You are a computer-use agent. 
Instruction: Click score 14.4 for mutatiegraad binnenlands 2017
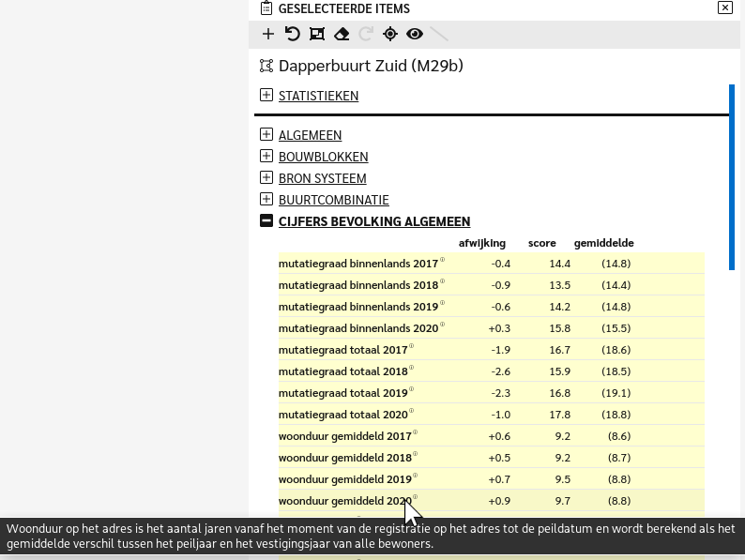pyautogui.click(x=560, y=264)
